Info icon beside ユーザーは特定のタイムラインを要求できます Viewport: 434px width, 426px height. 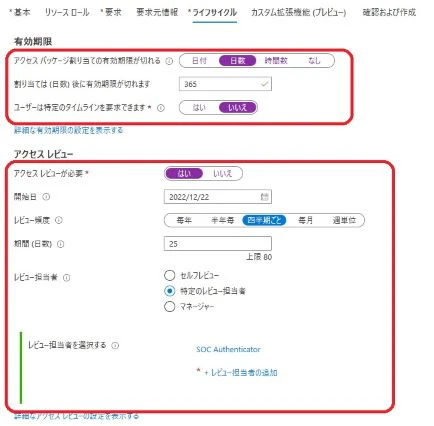click(x=161, y=108)
